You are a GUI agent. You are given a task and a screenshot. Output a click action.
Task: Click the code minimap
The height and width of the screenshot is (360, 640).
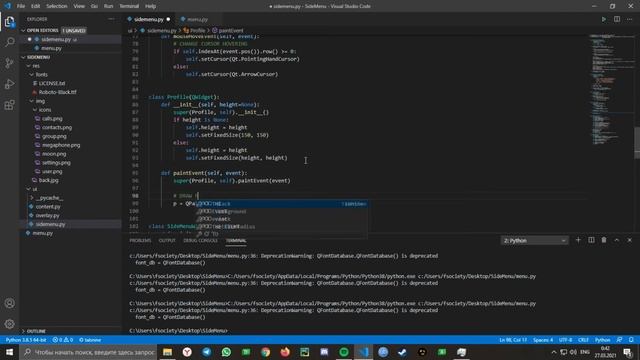(x=611, y=90)
